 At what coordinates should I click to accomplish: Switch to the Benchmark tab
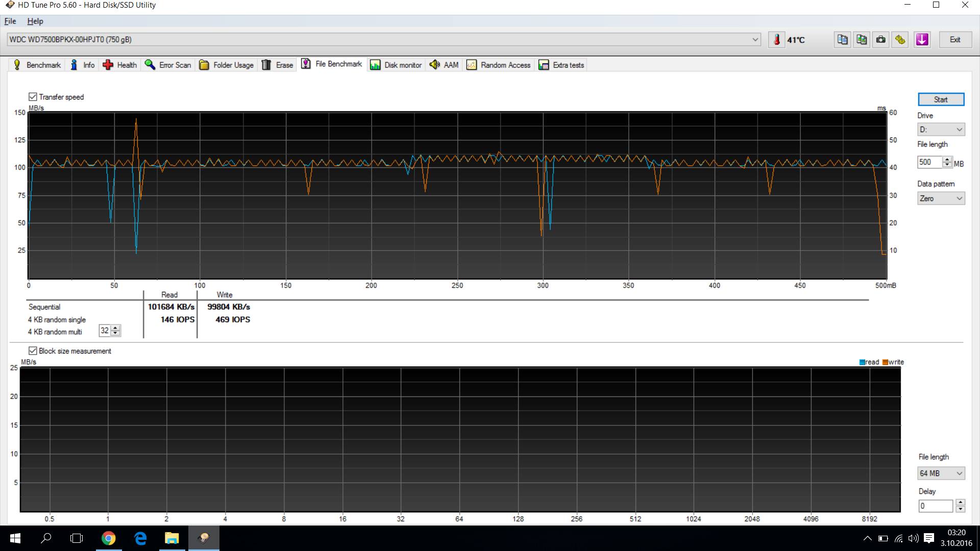pos(37,65)
